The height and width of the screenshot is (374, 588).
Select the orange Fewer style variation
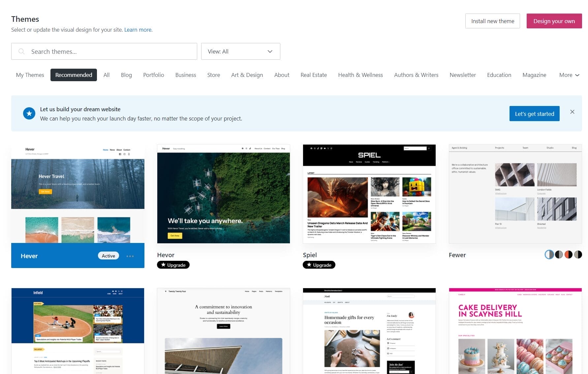pos(568,255)
